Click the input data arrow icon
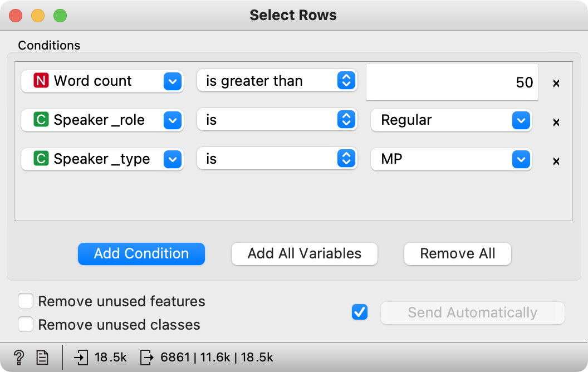This screenshot has width=588, height=372. tap(81, 357)
